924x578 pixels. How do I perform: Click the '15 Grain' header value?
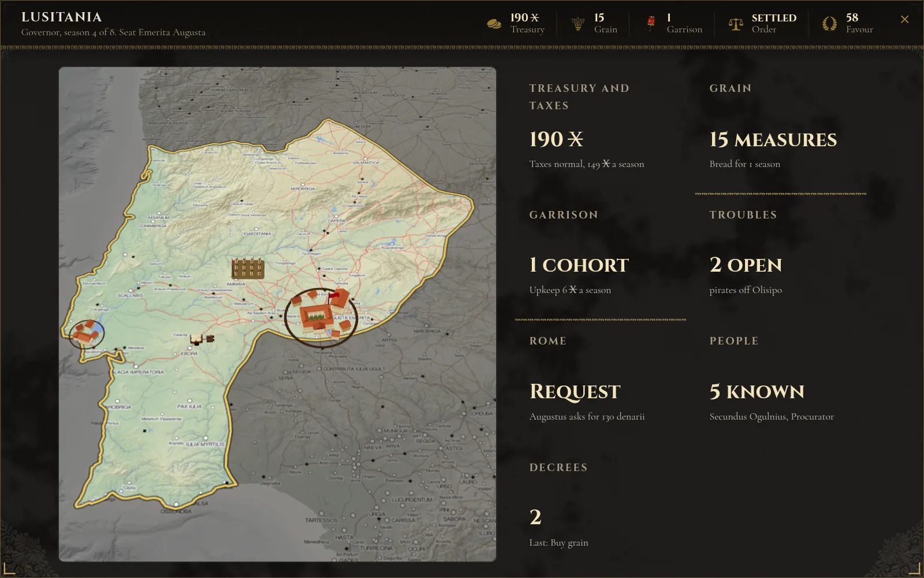(x=605, y=24)
